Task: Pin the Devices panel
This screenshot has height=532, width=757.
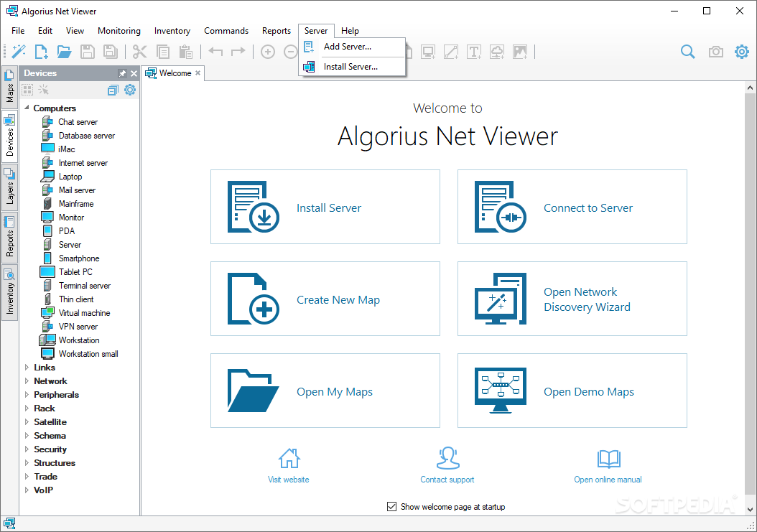Action: (x=122, y=73)
